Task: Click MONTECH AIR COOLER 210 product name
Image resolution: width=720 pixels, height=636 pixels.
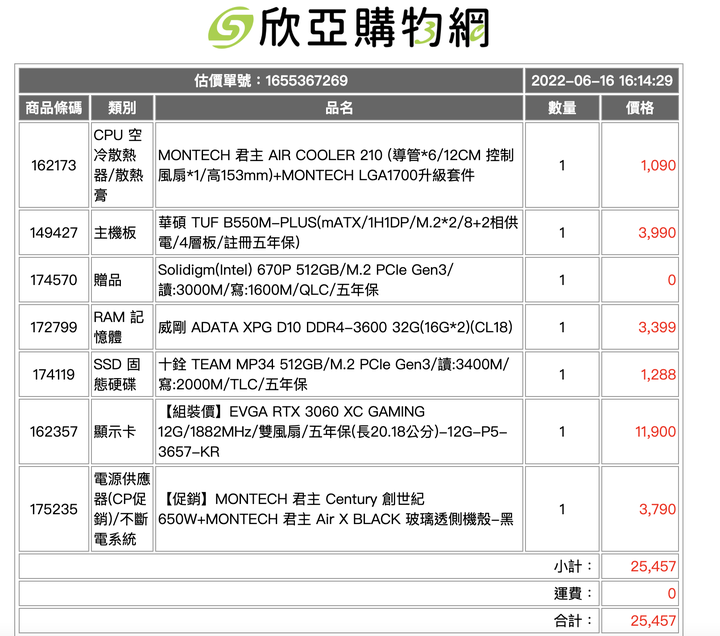Action: coord(336,165)
